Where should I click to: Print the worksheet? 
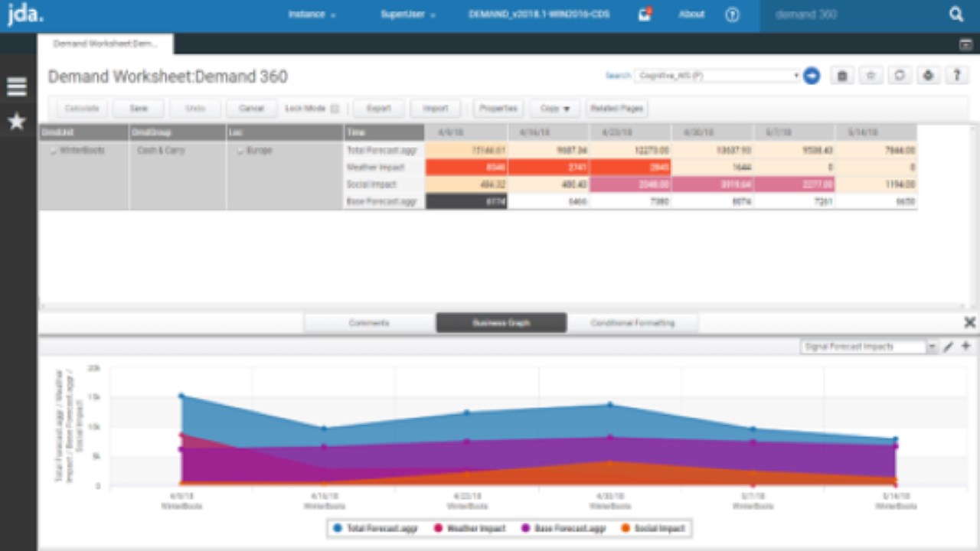(x=928, y=76)
